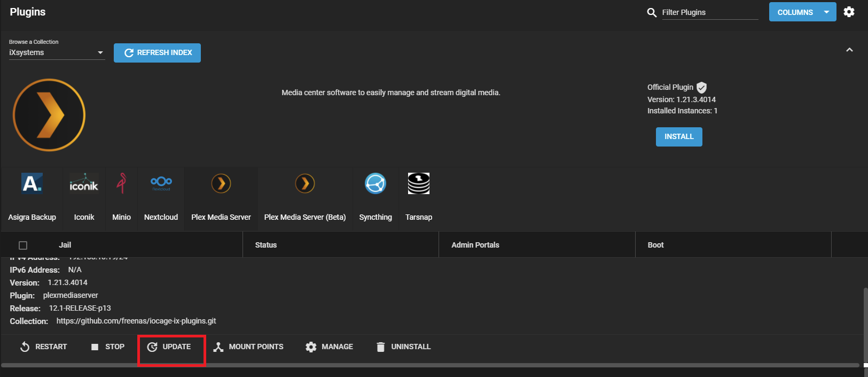Click the INSTALL button
Image resolution: width=868 pixels, height=377 pixels.
pyautogui.click(x=679, y=137)
